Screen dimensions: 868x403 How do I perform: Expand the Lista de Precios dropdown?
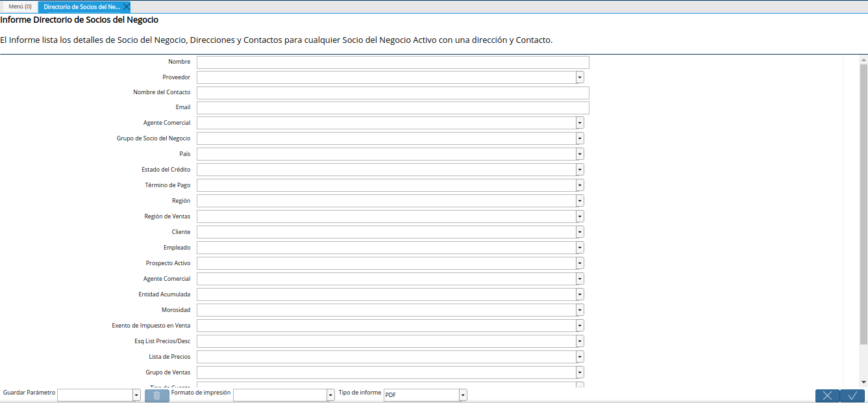click(x=580, y=357)
